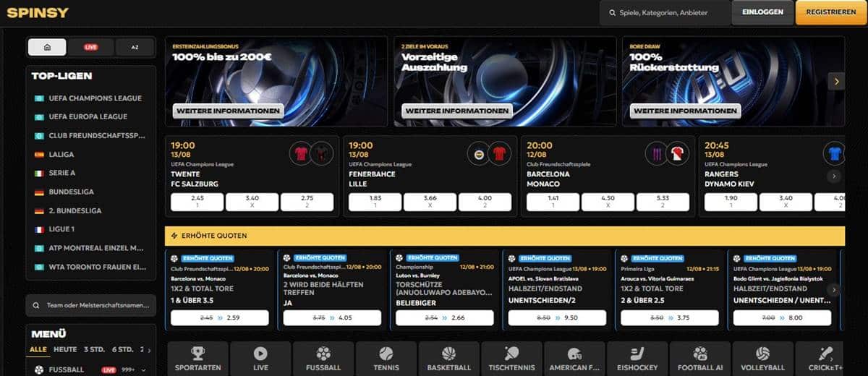Open FOOTBALL AI category tile
Screen dimensions: 868x376
(x=699, y=359)
